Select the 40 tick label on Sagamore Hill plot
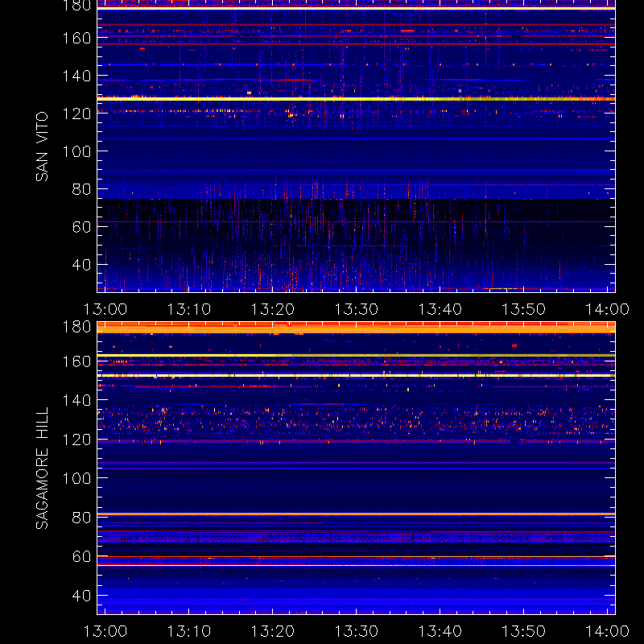This screenshot has width=644, height=644. (x=81, y=596)
